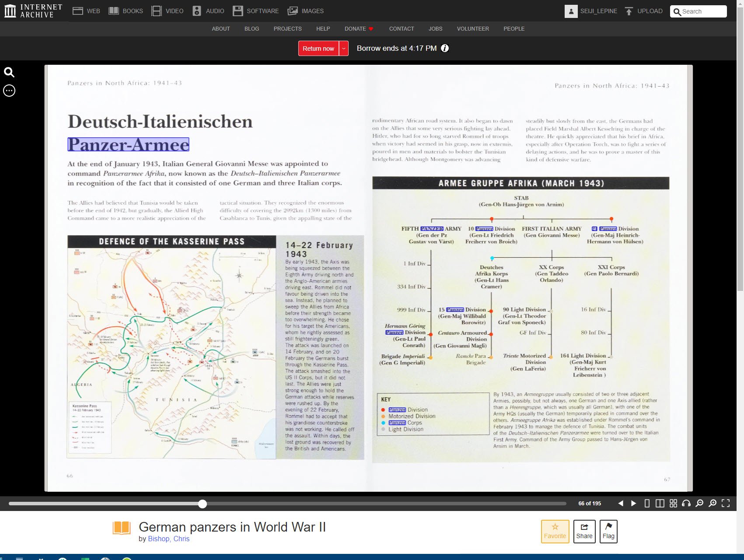The height and width of the screenshot is (560, 744).
Task: Switch to two page view
Action: pos(660,504)
